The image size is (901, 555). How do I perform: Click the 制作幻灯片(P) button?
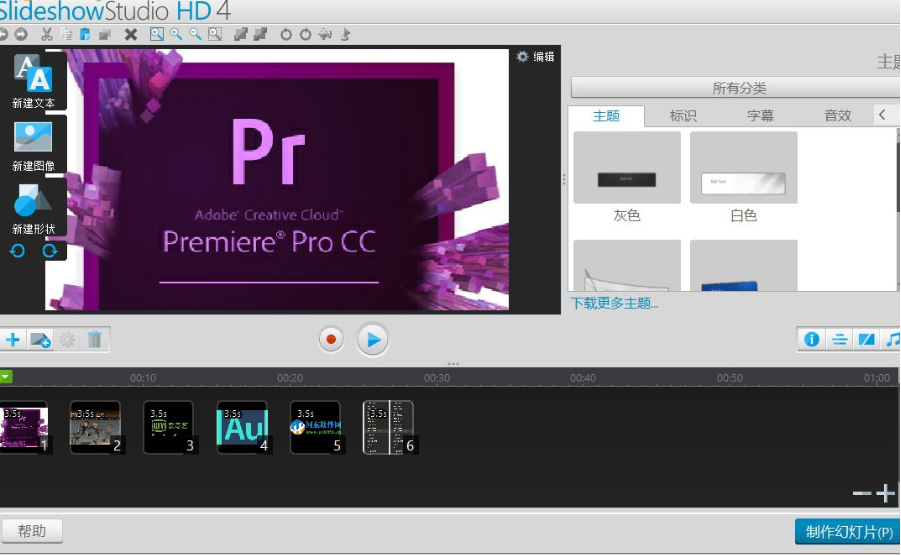coord(848,532)
